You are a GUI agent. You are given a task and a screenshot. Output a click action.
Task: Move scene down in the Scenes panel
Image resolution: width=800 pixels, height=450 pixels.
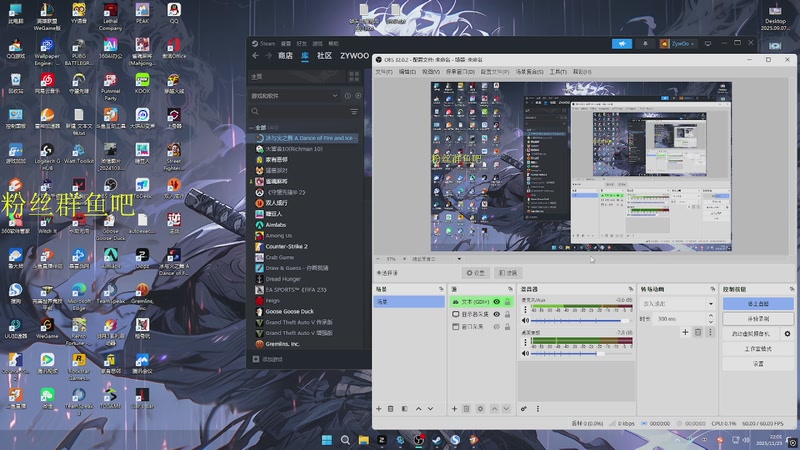click(431, 409)
